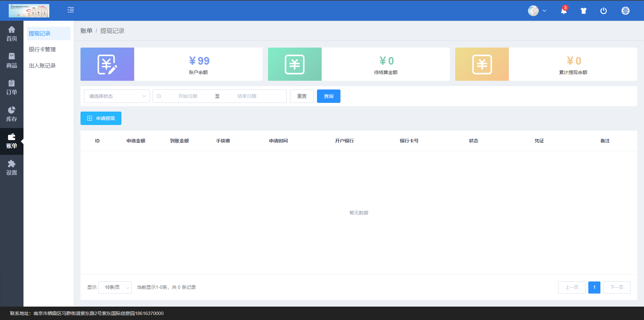Open 库存 inventory in sidebar
Image resolution: width=644 pixels, height=320 pixels.
12,114
